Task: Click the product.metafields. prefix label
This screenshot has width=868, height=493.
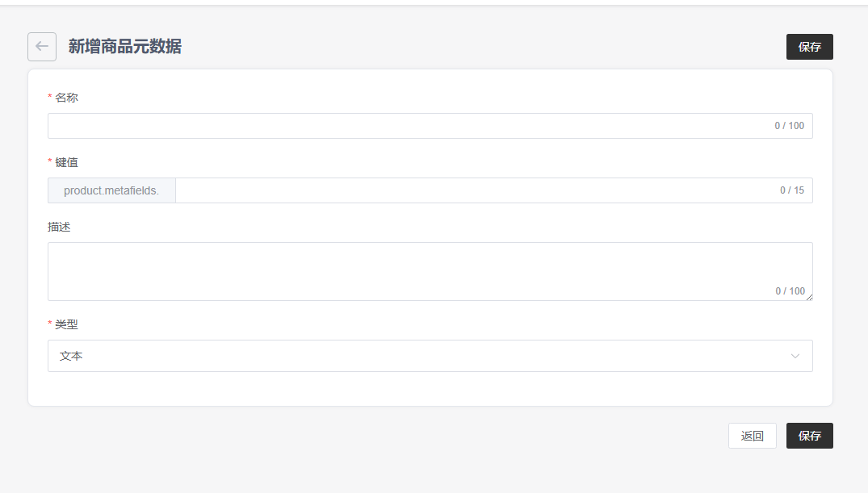Action: tap(111, 190)
